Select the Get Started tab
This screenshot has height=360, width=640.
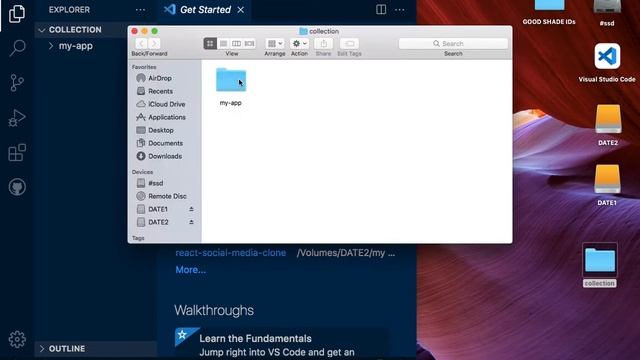coord(204,10)
